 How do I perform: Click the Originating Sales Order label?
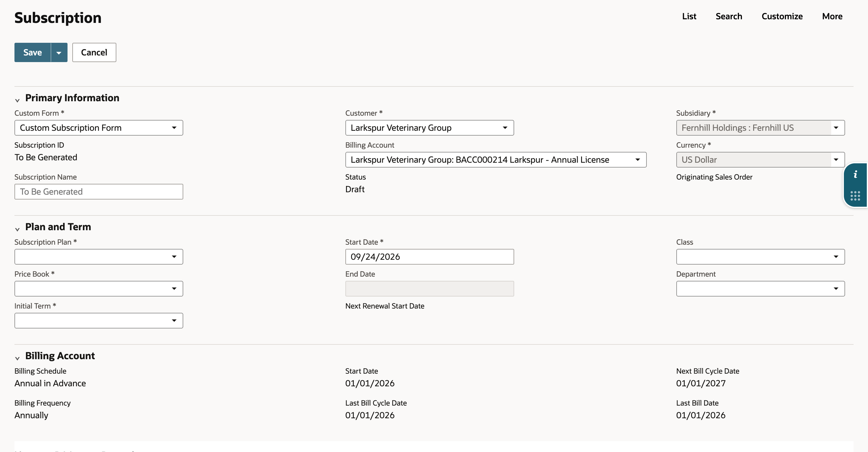pos(714,177)
